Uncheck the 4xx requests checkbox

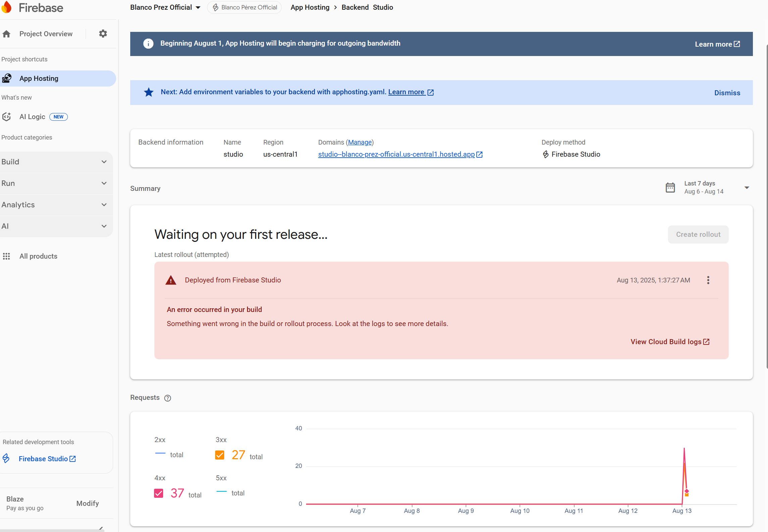tap(158, 493)
